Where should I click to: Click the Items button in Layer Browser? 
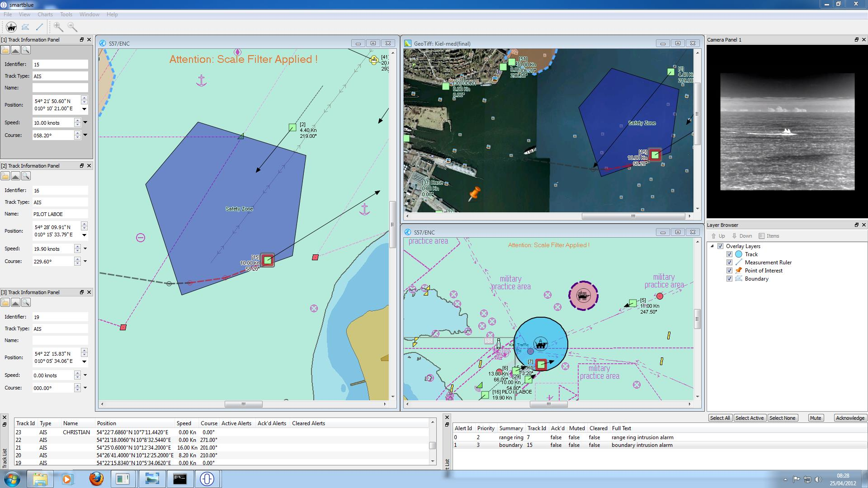(x=769, y=236)
